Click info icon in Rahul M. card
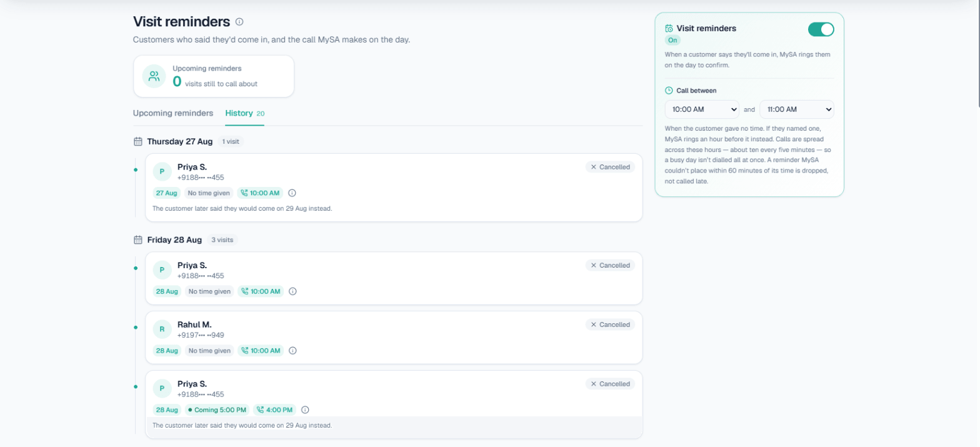The width and height of the screenshot is (980, 447). click(292, 351)
